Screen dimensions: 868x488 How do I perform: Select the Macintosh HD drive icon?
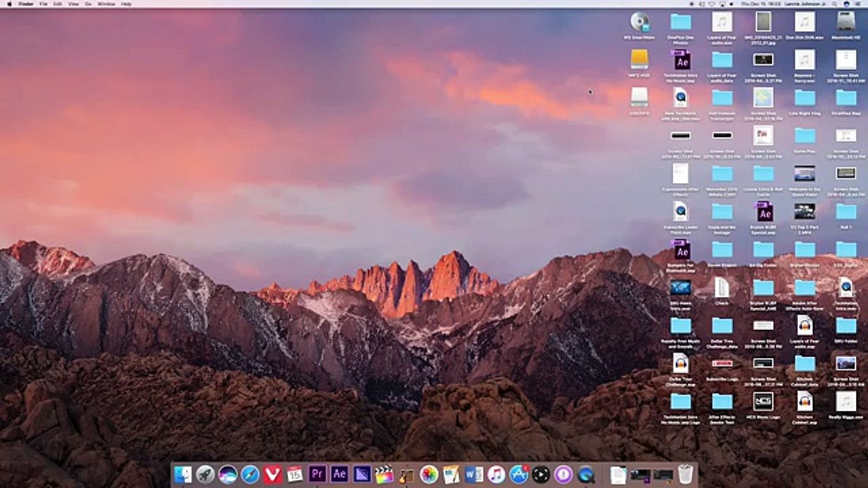(846, 26)
